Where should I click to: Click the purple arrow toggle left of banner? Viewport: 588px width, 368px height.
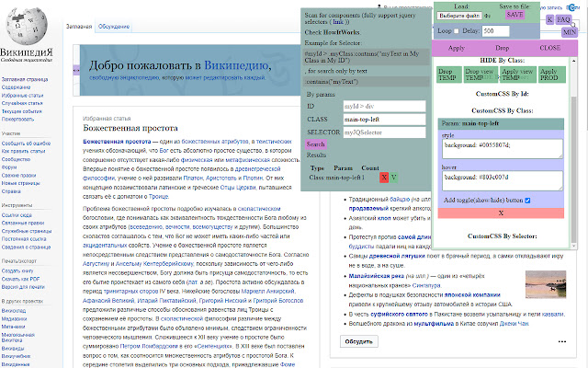[x=76, y=70]
